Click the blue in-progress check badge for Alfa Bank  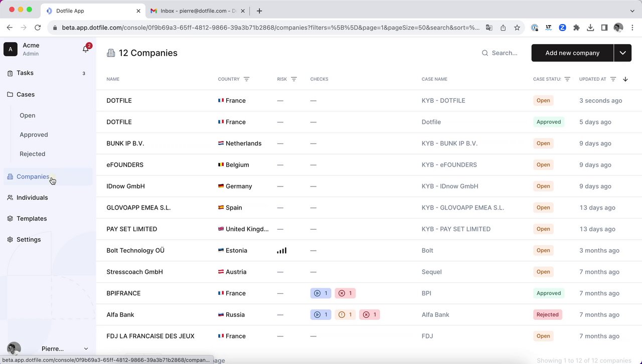pos(320,315)
